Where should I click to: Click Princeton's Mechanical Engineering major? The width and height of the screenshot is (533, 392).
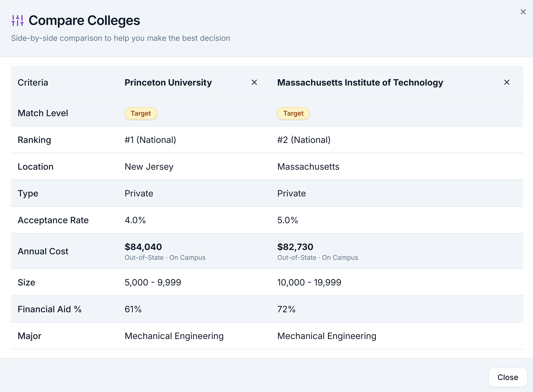coord(174,336)
